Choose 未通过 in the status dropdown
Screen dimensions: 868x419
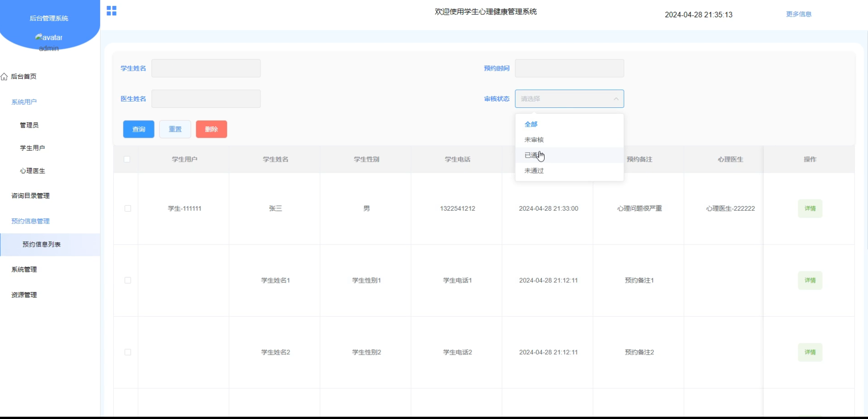coord(569,170)
